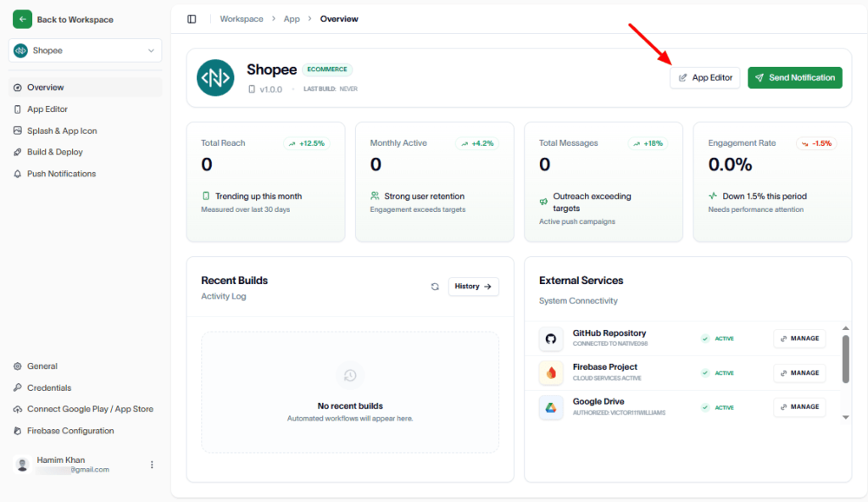Click the Total Reach +12.5% badge
The image size is (868, 502).
coord(307,143)
